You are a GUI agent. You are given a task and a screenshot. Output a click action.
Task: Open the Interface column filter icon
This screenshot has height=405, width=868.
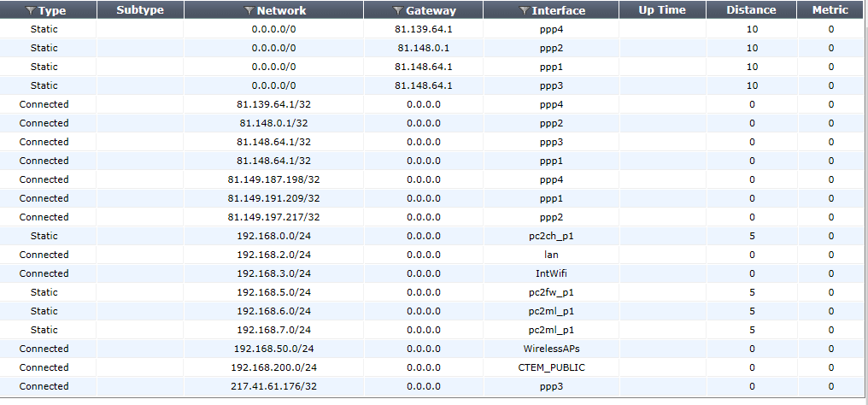(x=524, y=11)
